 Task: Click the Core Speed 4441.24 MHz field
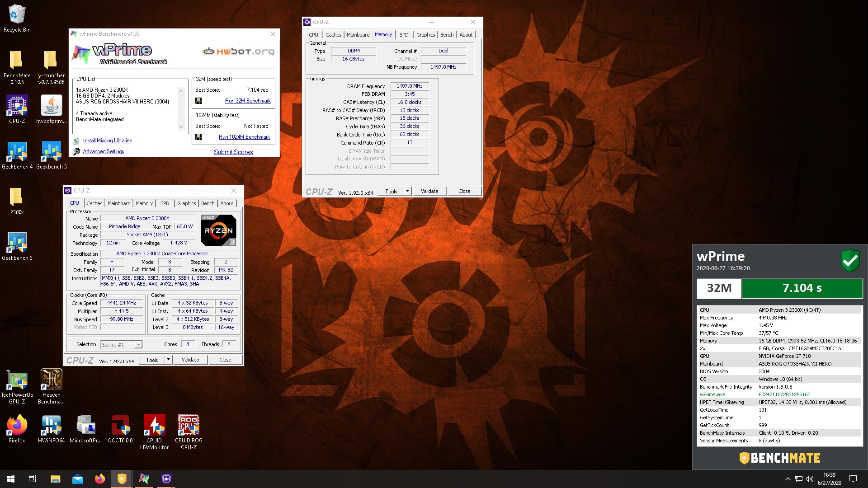[122, 303]
